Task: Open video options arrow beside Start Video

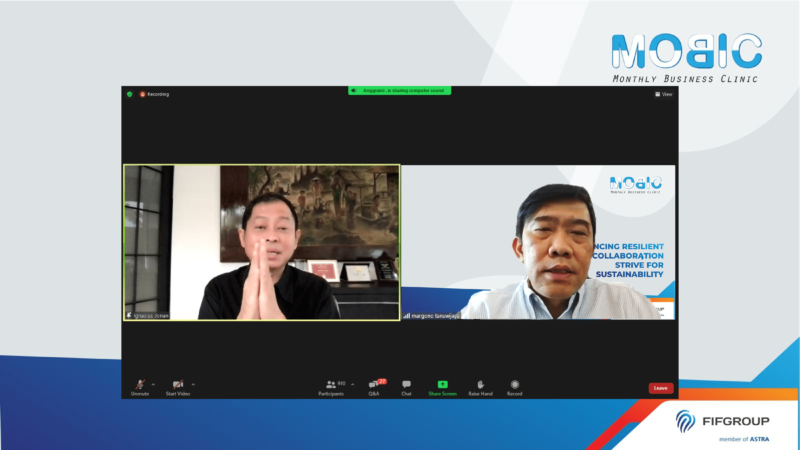Action: [x=193, y=384]
